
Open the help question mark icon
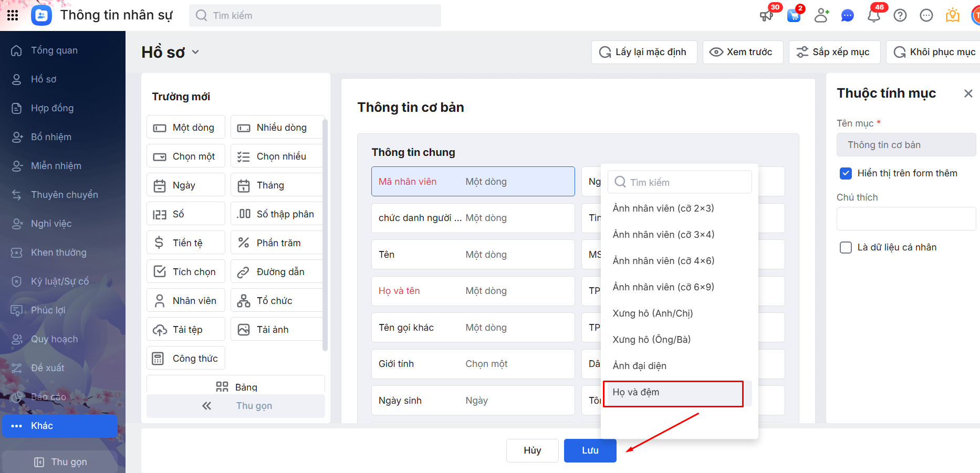coord(900,16)
